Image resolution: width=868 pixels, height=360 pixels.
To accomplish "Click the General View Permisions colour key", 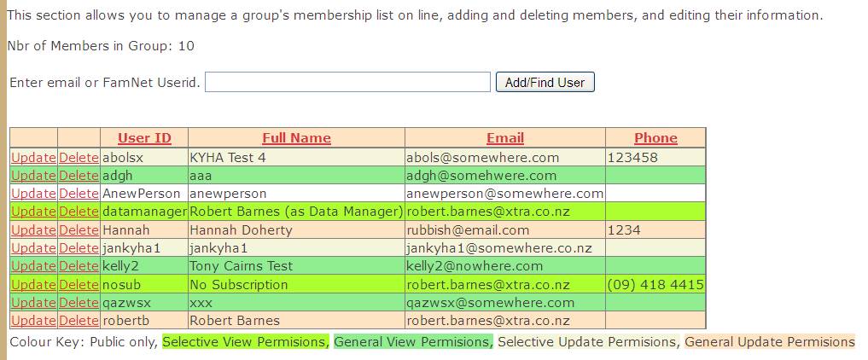I will point(413,342).
